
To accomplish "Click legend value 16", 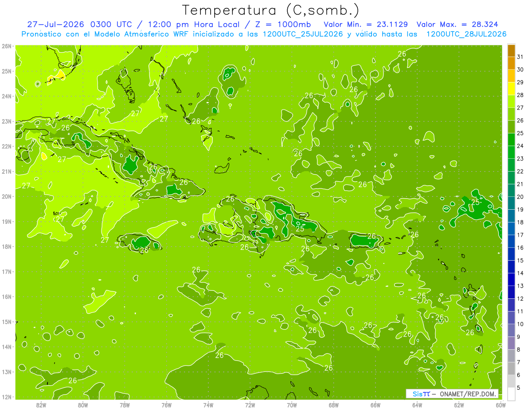I will coord(520,248).
